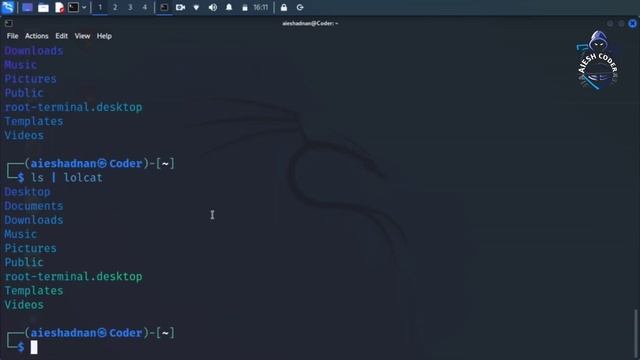Open the network status tray icon

(196, 7)
